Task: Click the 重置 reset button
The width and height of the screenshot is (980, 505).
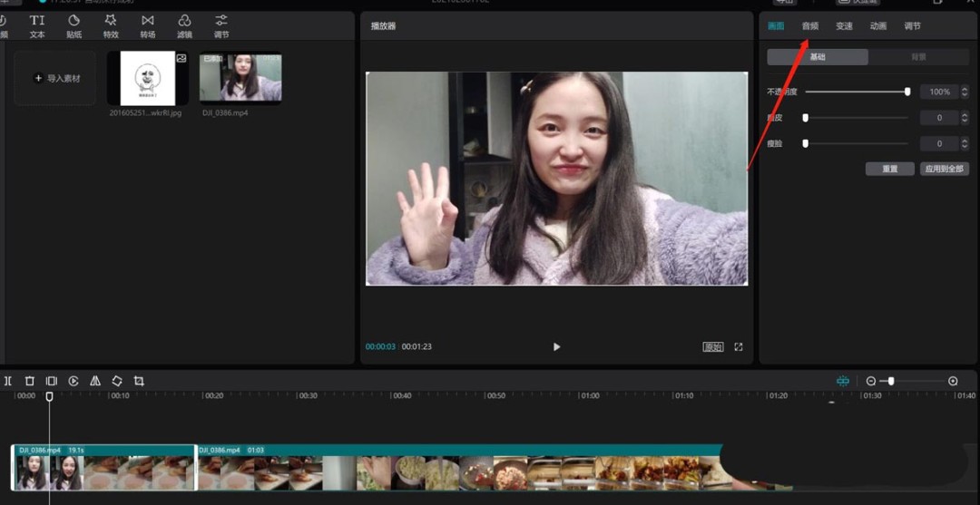Action: [x=890, y=170]
